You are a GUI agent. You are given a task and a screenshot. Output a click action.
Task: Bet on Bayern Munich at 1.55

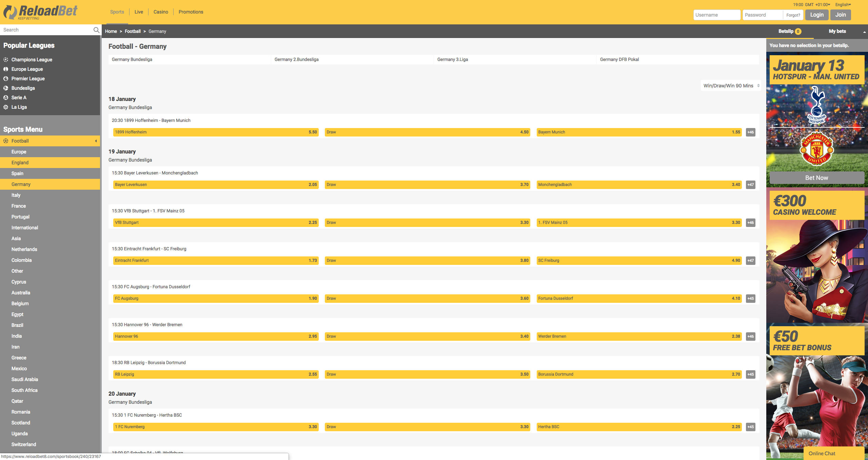(639, 132)
